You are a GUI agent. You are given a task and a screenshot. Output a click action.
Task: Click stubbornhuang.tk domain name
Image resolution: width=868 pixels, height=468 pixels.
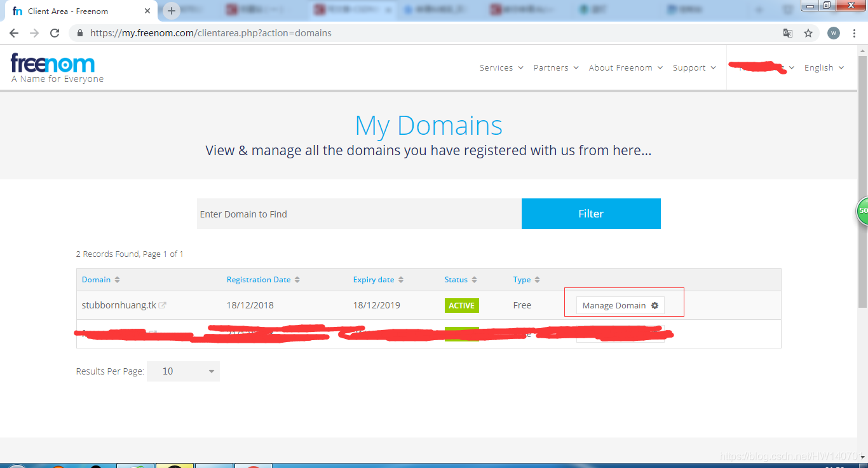[x=119, y=305]
